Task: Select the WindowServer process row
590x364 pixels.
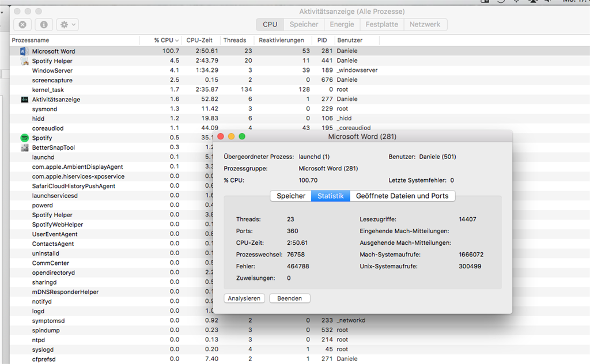Action: (300, 70)
